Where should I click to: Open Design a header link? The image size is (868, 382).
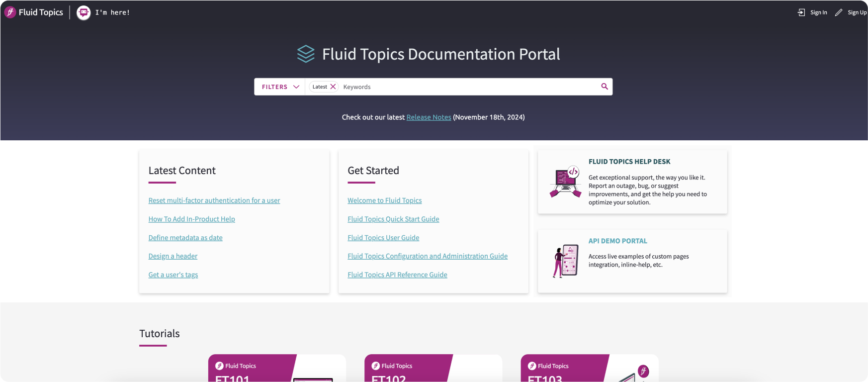click(x=173, y=256)
